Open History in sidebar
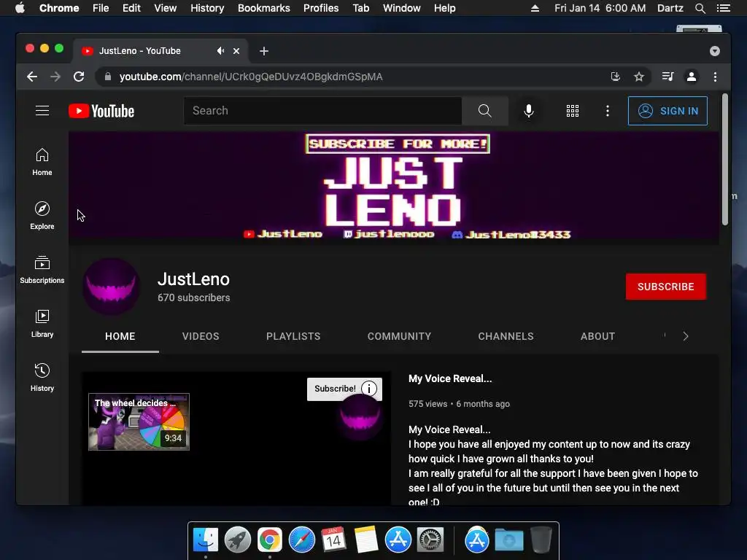Viewport: 747px width, 560px height. tap(42, 378)
